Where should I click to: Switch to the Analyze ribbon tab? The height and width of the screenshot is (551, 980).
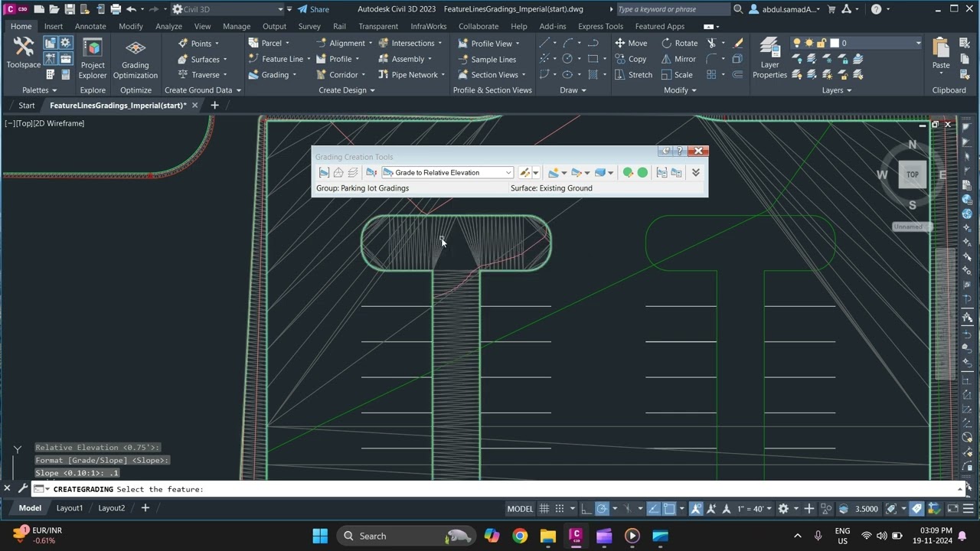coord(168,26)
